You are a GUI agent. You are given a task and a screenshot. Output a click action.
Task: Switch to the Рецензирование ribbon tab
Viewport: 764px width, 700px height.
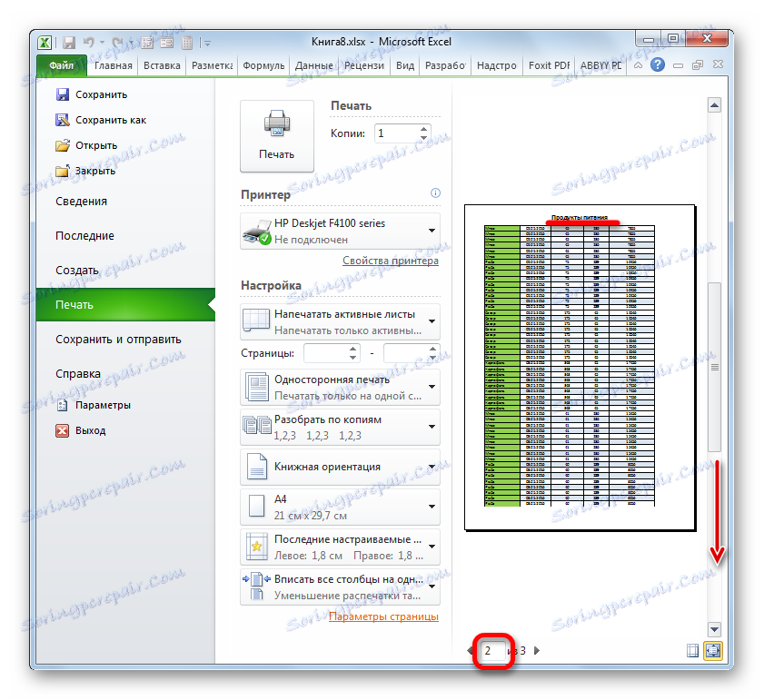(364, 65)
